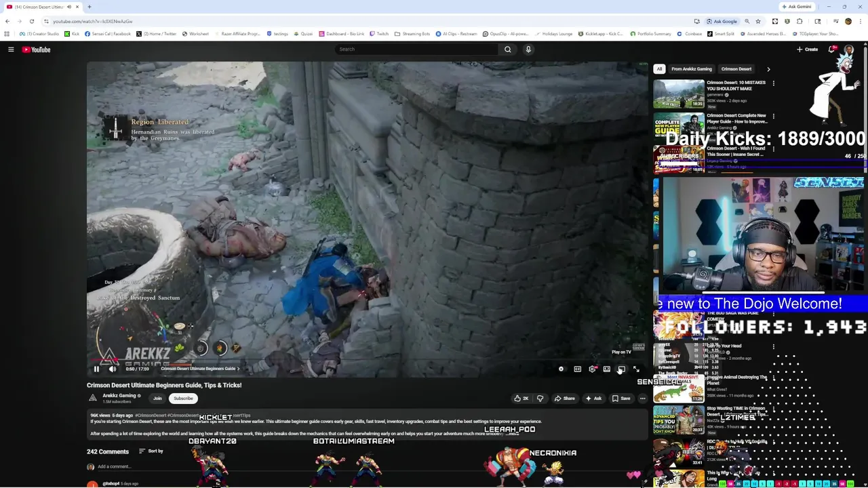Image resolution: width=868 pixels, height=488 pixels.
Task: Open Arekkz Gaming channel name link
Action: (x=119, y=396)
